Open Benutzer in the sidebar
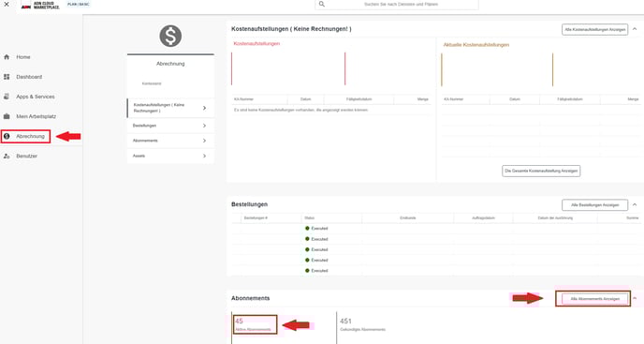 pyautogui.click(x=27, y=156)
